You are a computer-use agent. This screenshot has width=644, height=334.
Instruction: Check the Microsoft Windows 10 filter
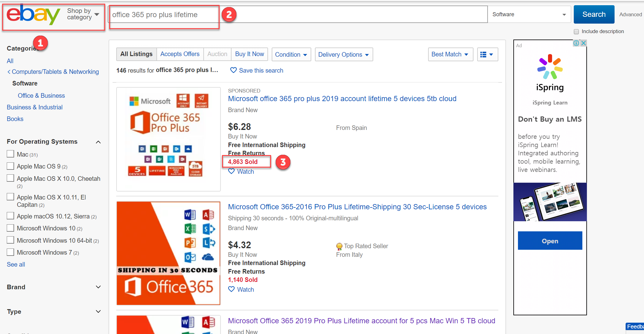pos(10,228)
